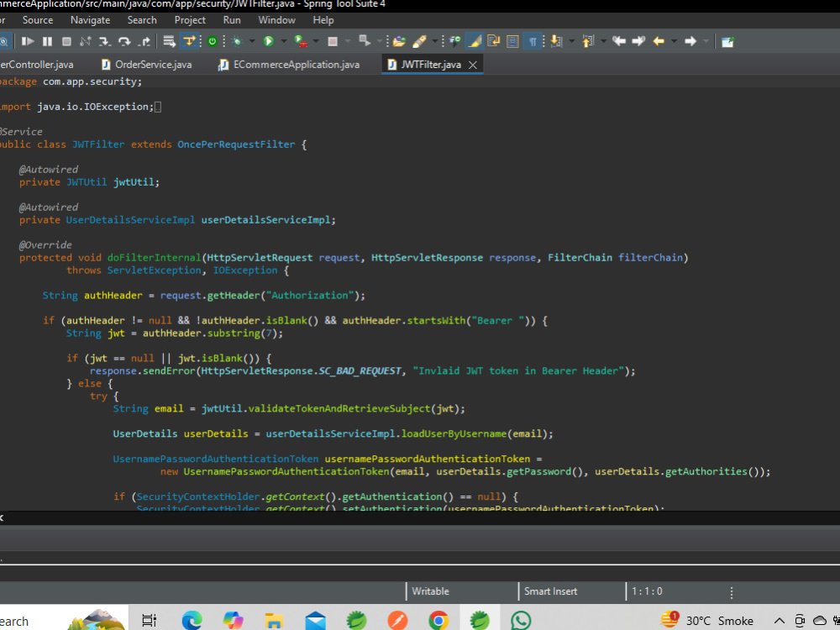The image size is (840, 630).
Task: Click the pink stop square toolbar icon
Action: pyautogui.click(x=333, y=41)
